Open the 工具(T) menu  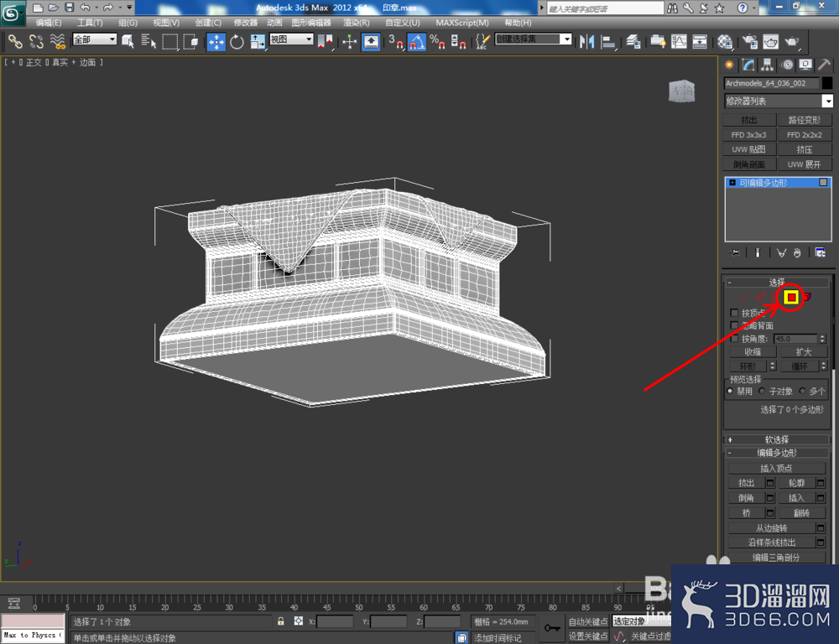tap(90, 23)
